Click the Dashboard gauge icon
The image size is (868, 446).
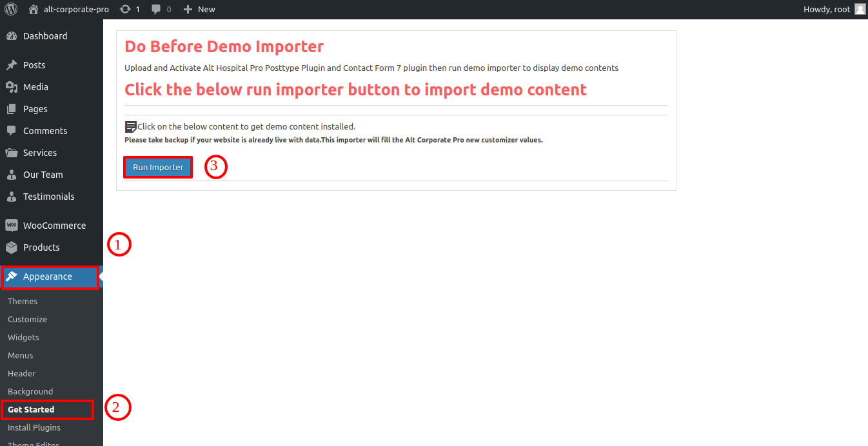(11, 36)
